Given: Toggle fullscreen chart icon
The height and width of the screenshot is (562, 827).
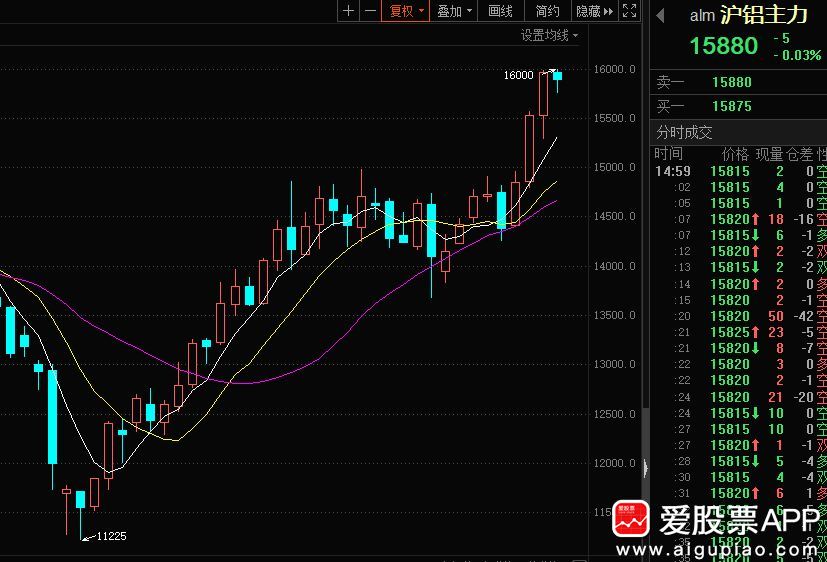Looking at the screenshot, I should click(629, 11).
